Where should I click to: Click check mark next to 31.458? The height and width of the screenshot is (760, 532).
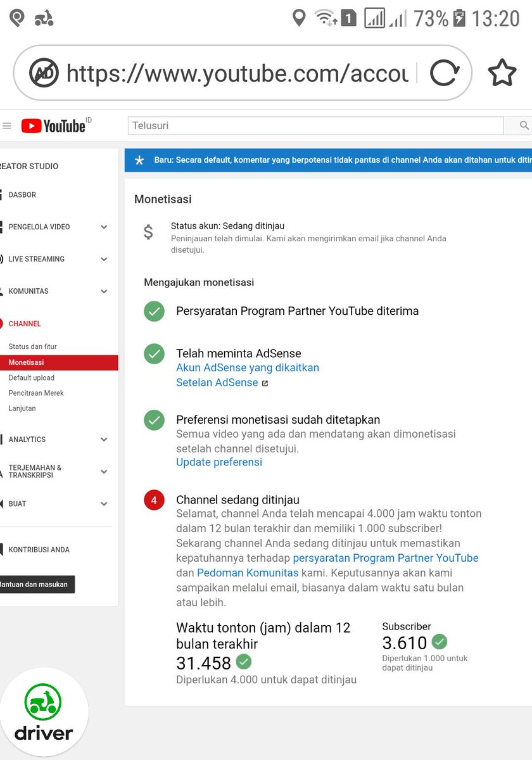(244, 662)
